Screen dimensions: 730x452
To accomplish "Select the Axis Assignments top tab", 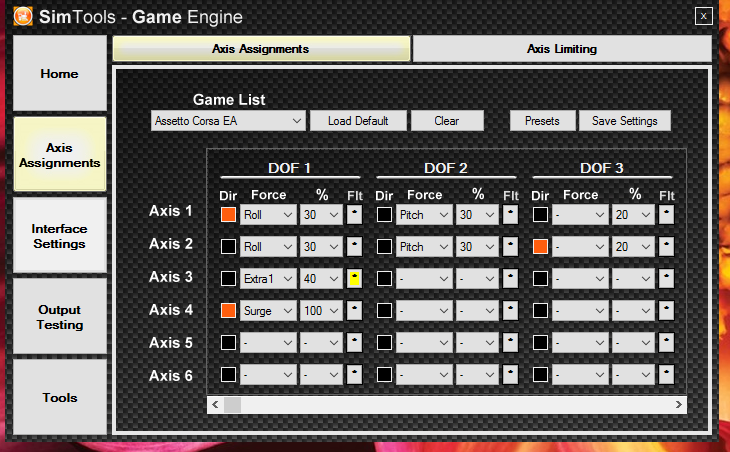I will tap(261, 49).
